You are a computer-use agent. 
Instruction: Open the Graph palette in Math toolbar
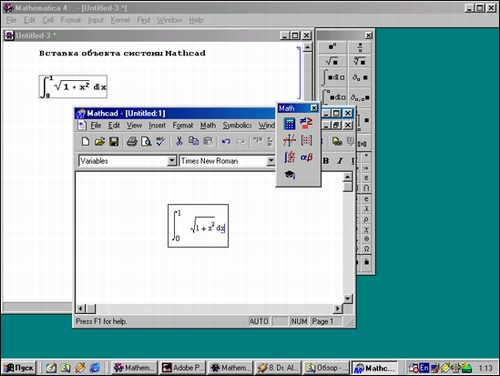tap(289, 140)
